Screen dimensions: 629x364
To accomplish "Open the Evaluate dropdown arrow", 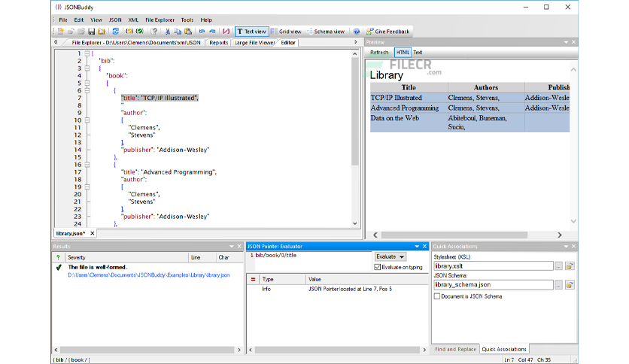I will (402, 256).
